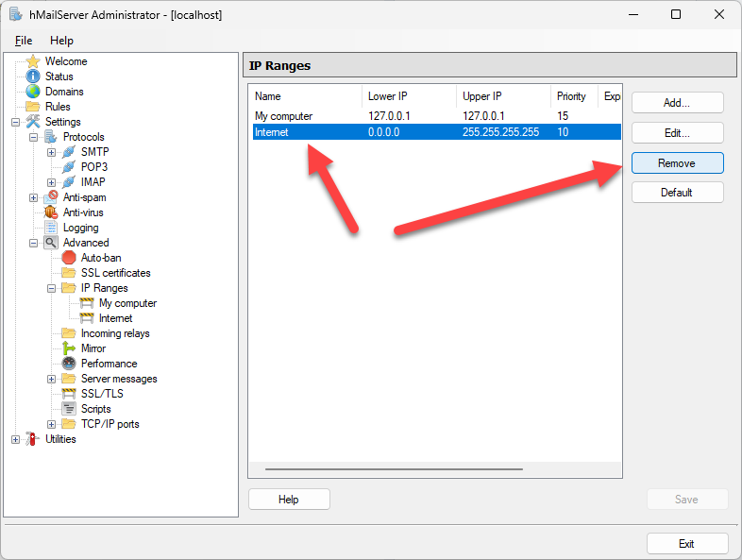Remove the selected IP range

pos(677,163)
